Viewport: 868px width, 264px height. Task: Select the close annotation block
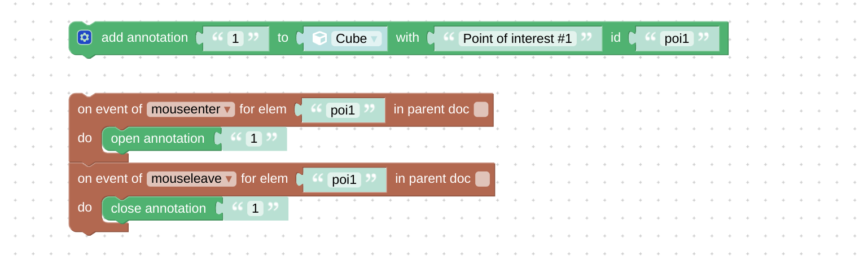tap(159, 209)
